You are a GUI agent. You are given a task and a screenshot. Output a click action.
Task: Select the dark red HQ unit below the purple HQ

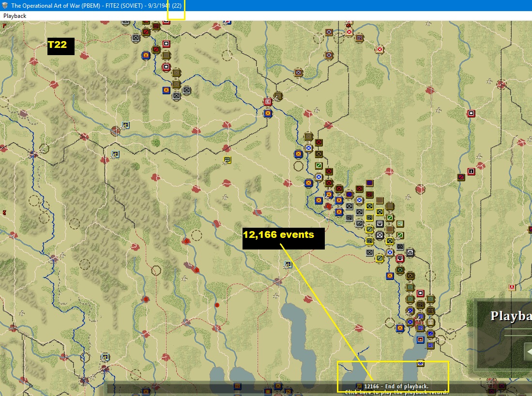369,194
